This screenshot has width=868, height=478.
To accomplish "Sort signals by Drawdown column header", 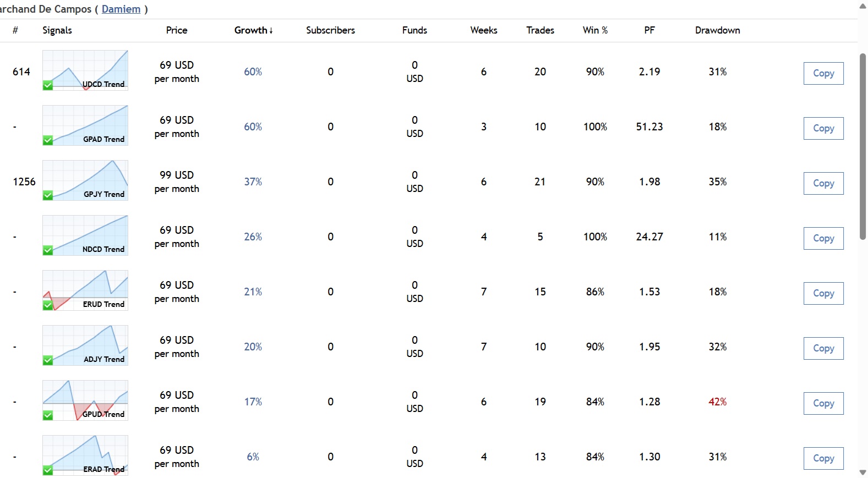I will coord(717,30).
